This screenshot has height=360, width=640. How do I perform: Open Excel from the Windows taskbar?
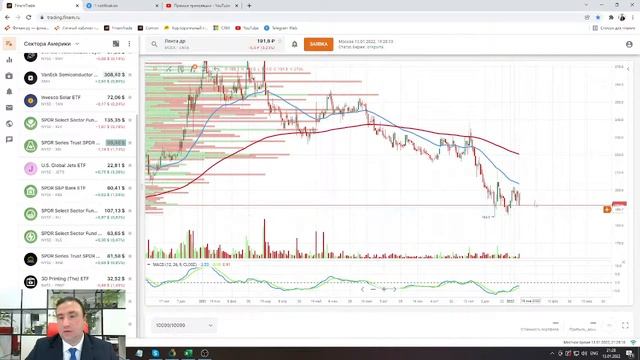[x=188, y=353]
